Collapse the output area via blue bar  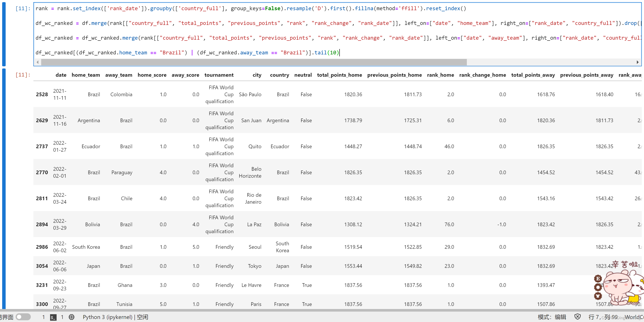4,189
